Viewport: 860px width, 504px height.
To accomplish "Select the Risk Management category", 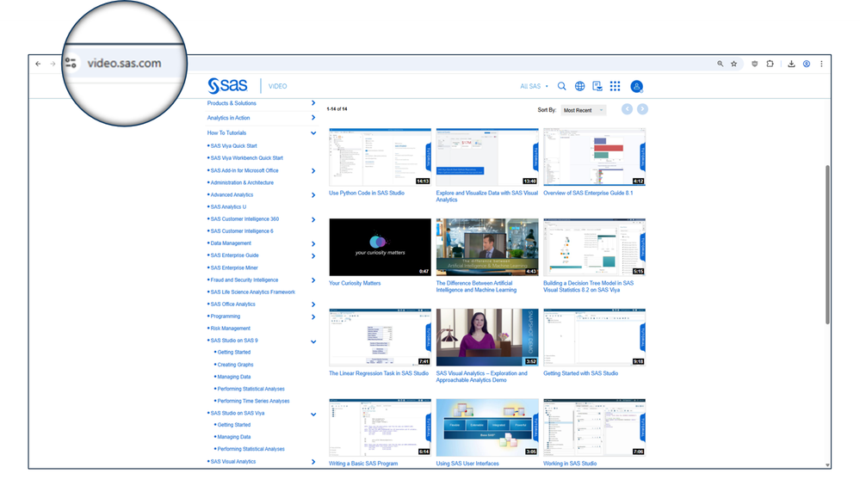I will point(231,329).
